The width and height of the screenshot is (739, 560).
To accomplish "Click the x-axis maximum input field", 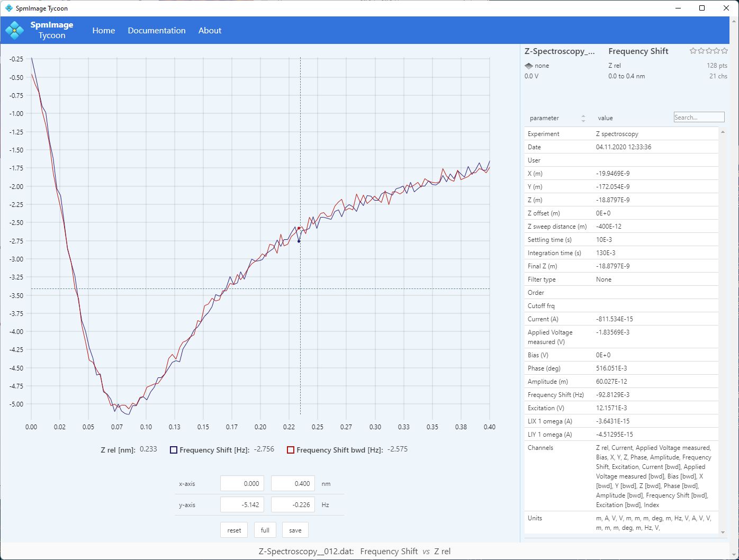I will (x=292, y=483).
